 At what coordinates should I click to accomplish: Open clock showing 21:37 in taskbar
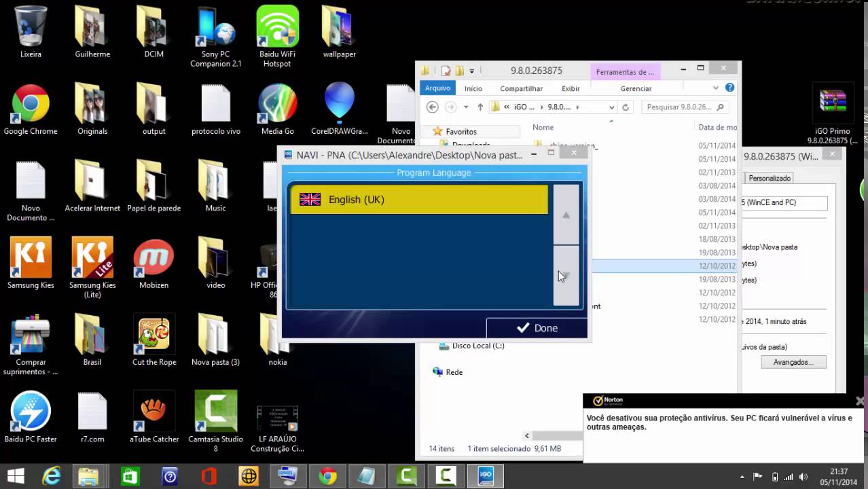(x=839, y=476)
